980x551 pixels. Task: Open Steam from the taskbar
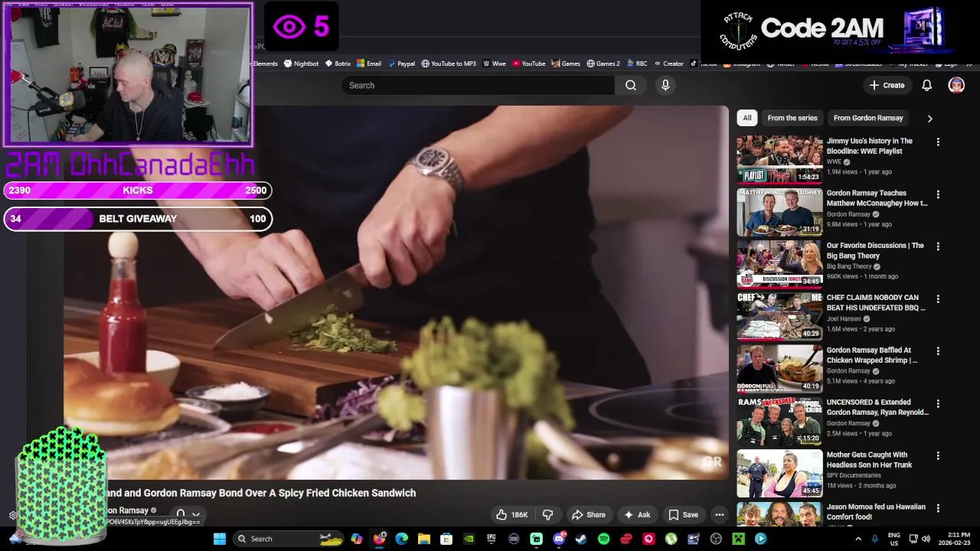pyautogui.click(x=581, y=539)
